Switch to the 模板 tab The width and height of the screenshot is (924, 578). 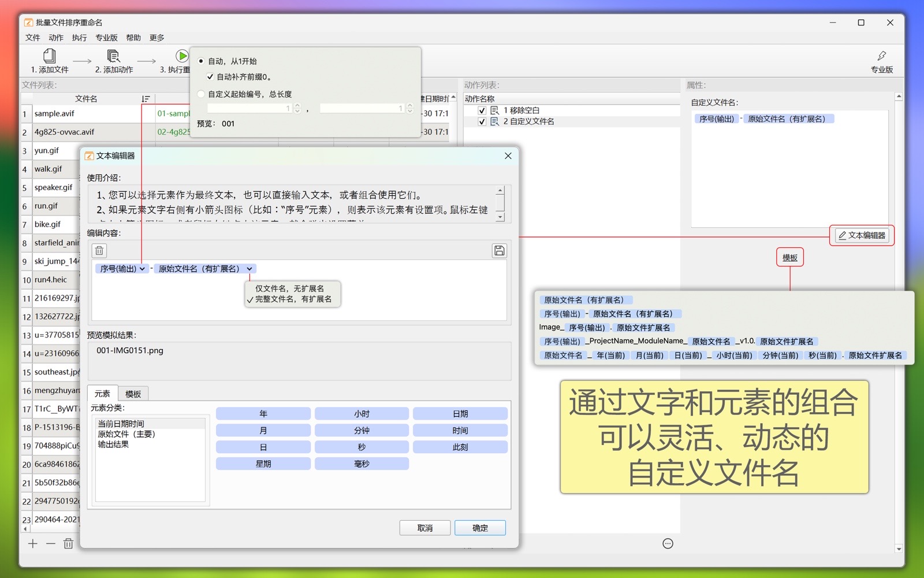[133, 394]
